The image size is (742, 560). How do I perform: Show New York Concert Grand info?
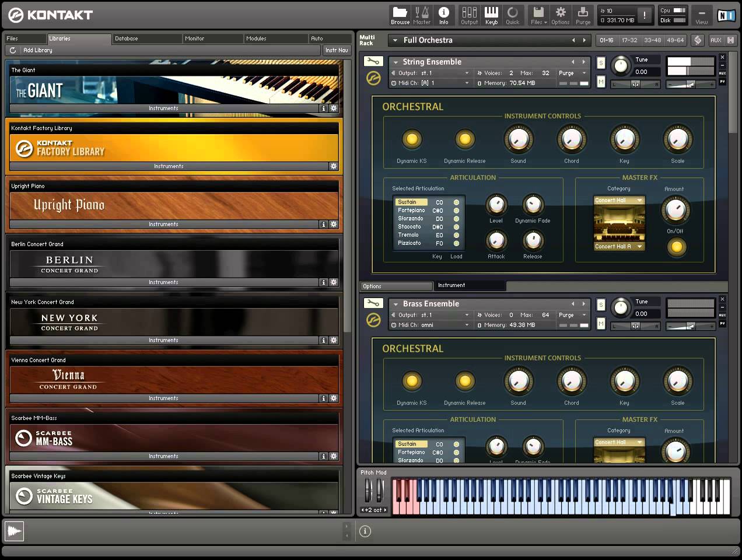[324, 340]
